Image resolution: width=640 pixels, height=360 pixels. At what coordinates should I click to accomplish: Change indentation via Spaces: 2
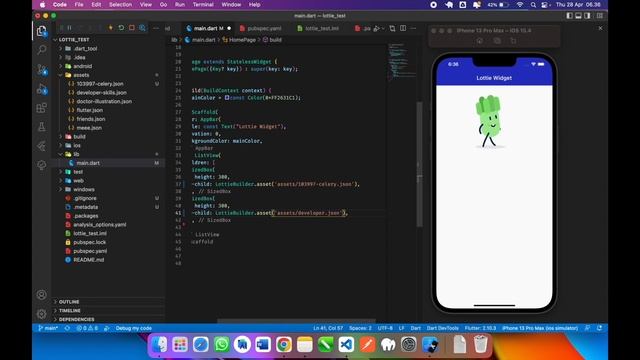point(360,328)
